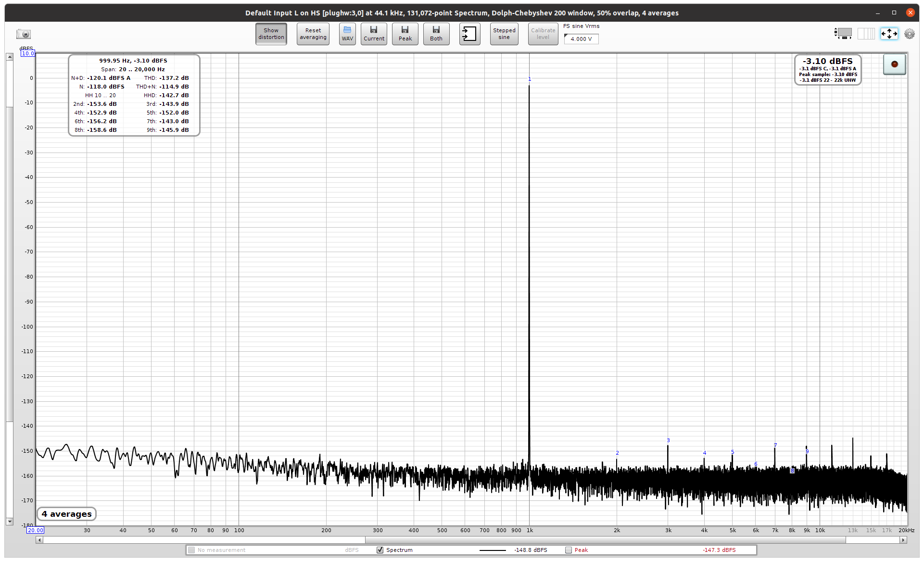924x562 pixels.
Task: Click the 2nd harmonic -153.6 dB value
Action: (102, 104)
